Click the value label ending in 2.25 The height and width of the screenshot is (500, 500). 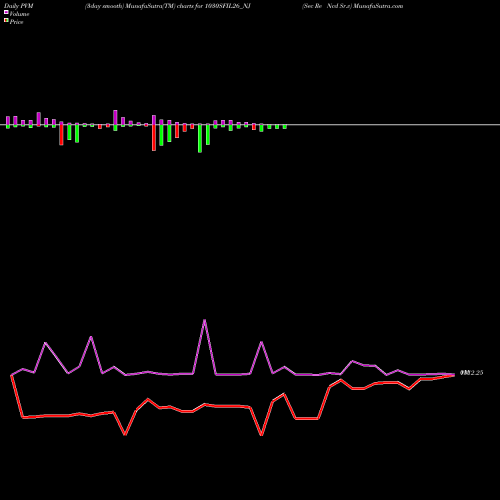point(471,373)
